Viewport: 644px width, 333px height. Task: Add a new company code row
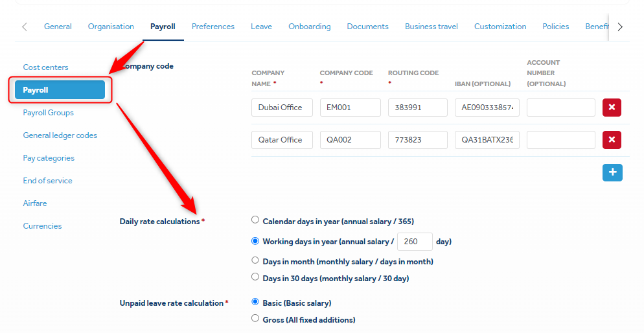(x=612, y=172)
